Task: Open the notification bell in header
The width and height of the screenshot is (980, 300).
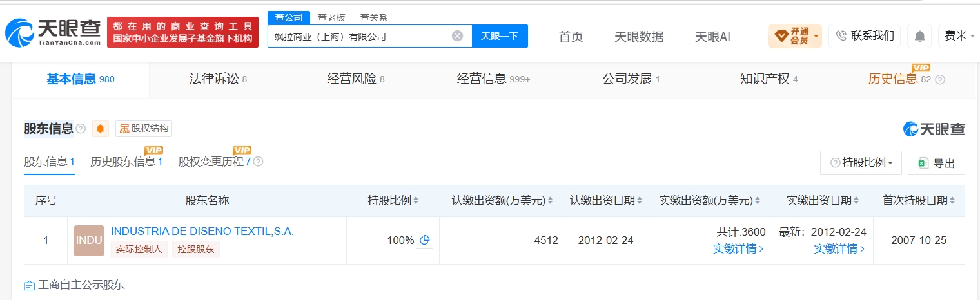Action: tap(919, 37)
